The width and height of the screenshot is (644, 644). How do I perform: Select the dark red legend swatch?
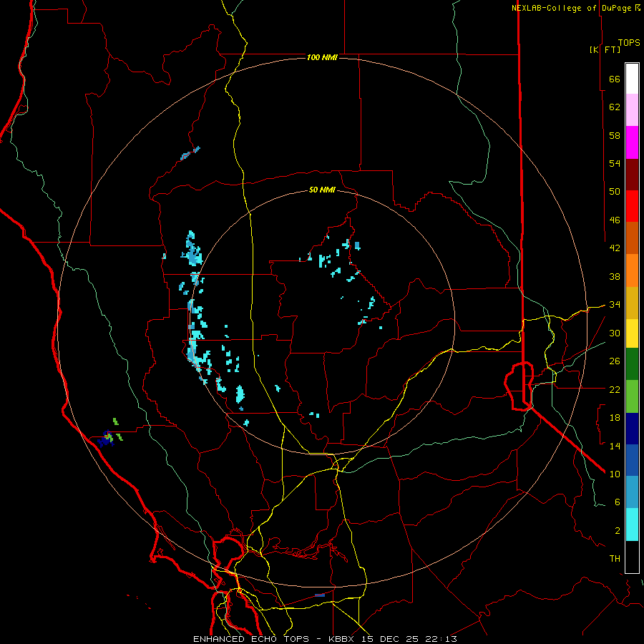pyautogui.click(x=632, y=175)
